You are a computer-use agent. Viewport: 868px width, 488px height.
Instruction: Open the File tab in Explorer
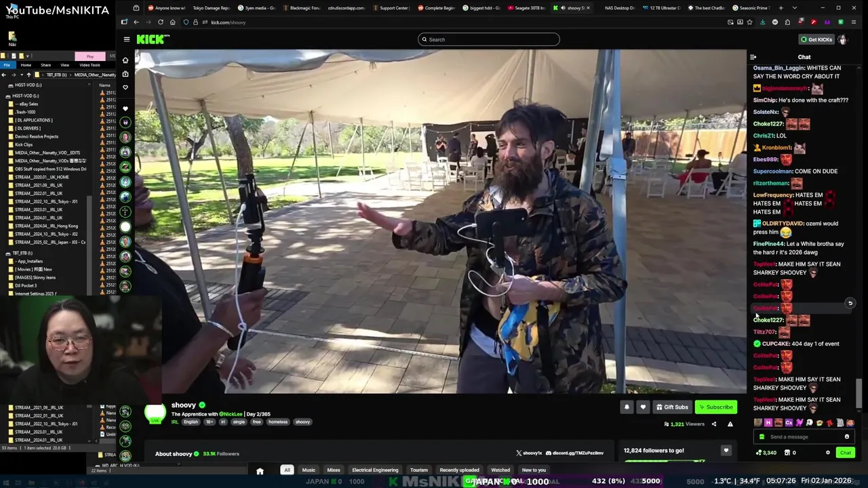click(6, 65)
